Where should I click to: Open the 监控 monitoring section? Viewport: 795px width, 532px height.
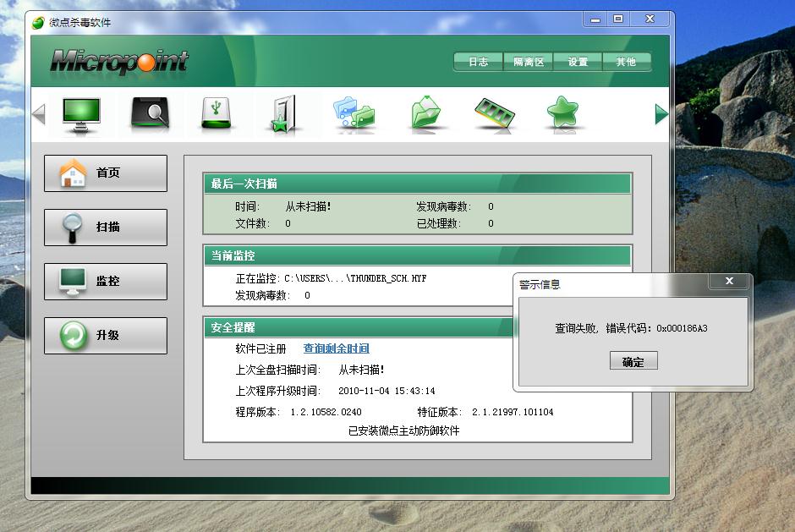[x=106, y=282]
